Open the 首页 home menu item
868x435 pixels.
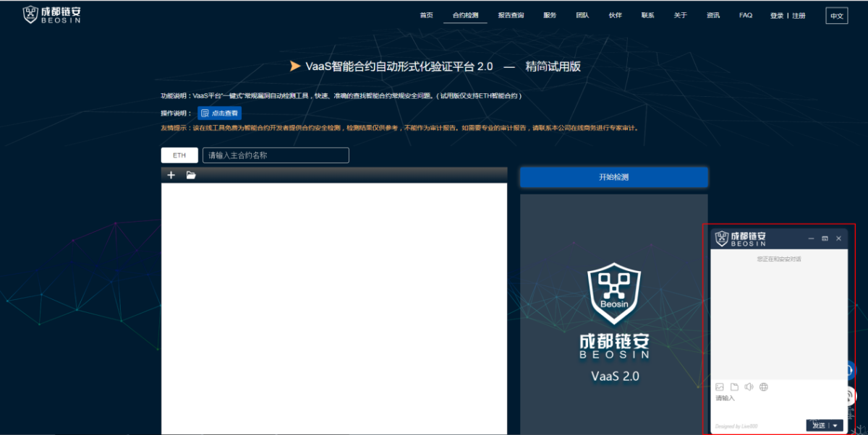[427, 15]
